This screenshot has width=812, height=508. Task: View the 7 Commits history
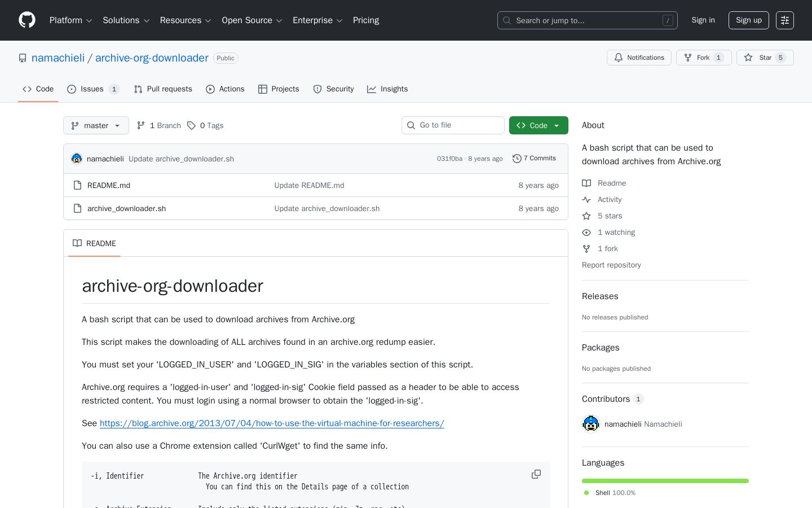tap(534, 159)
